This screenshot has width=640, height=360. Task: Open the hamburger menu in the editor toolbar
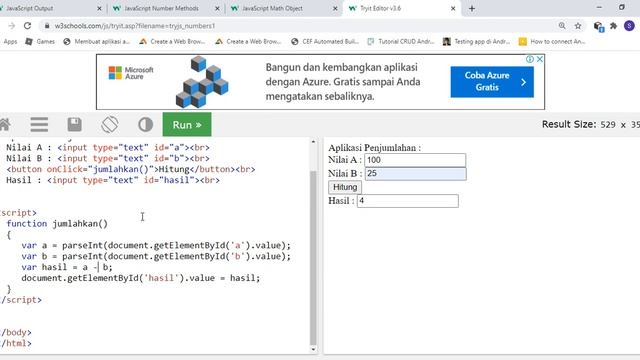(x=39, y=124)
